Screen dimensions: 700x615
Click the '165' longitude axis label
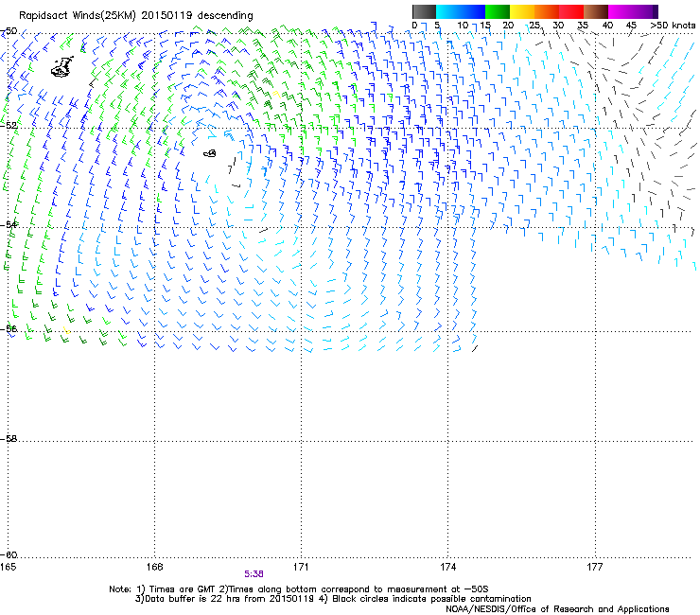[8, 567]
